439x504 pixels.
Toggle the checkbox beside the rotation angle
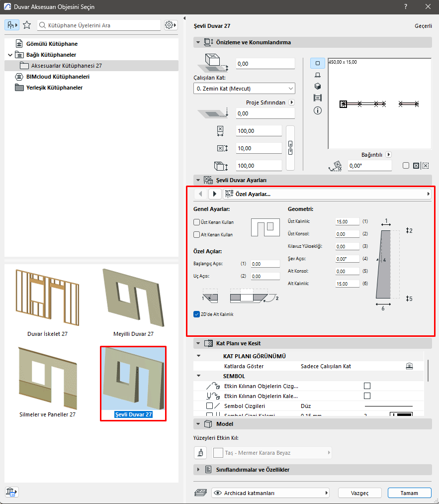tap(406, 166)
